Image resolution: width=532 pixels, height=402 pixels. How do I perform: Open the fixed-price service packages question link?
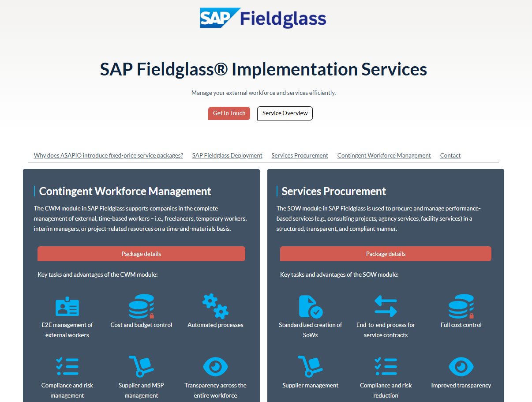(x=109, y=155)
